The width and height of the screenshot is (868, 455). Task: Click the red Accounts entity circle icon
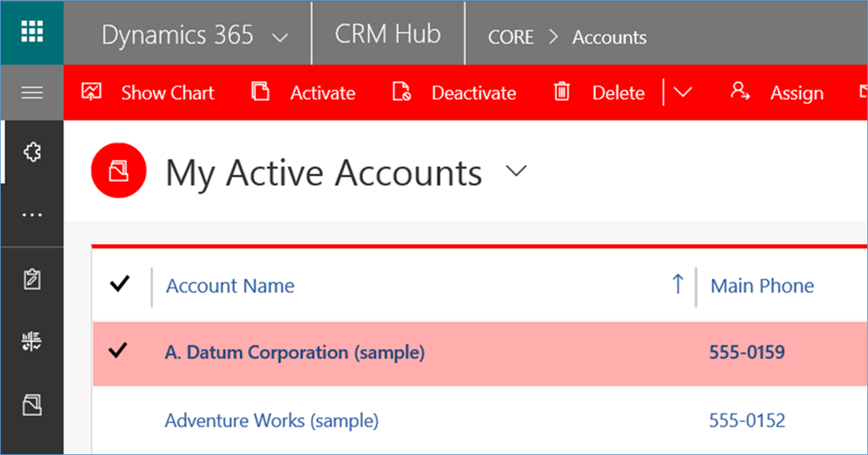point(119,170)
